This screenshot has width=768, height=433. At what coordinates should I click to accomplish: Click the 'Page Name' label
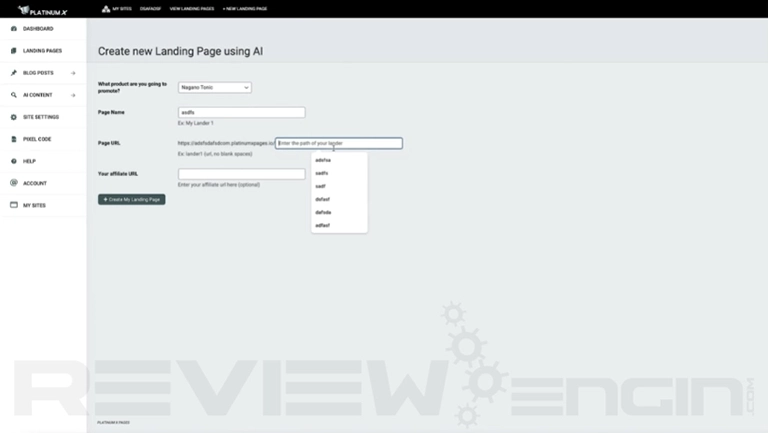pos(111,112)
